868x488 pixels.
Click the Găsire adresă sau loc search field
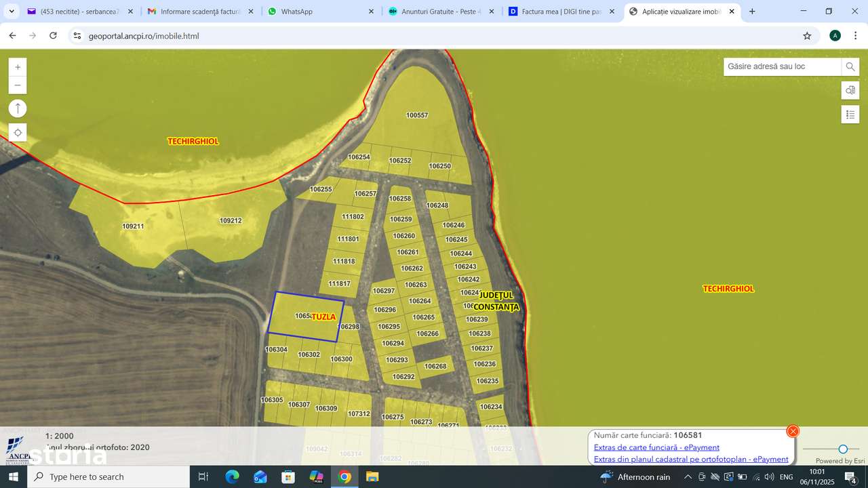[783, 66]
